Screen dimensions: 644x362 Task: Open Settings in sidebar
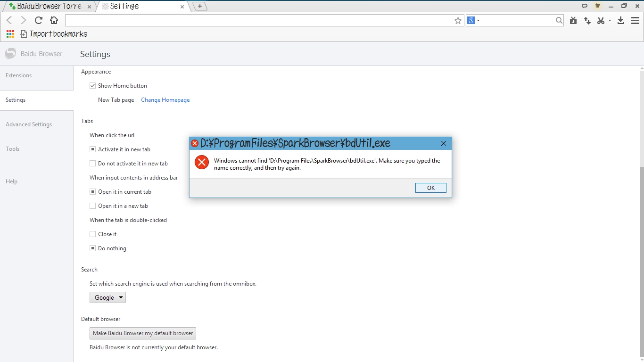point(16,100)
